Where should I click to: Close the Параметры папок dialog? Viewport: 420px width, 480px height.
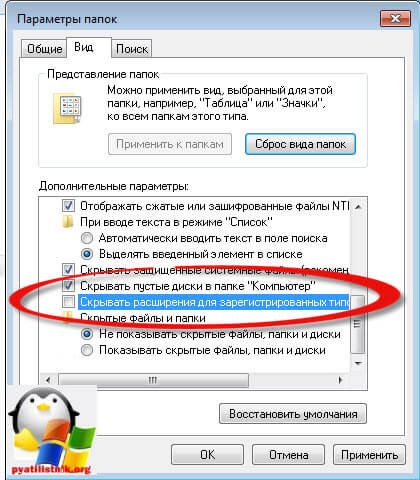(x=395, y=19)
